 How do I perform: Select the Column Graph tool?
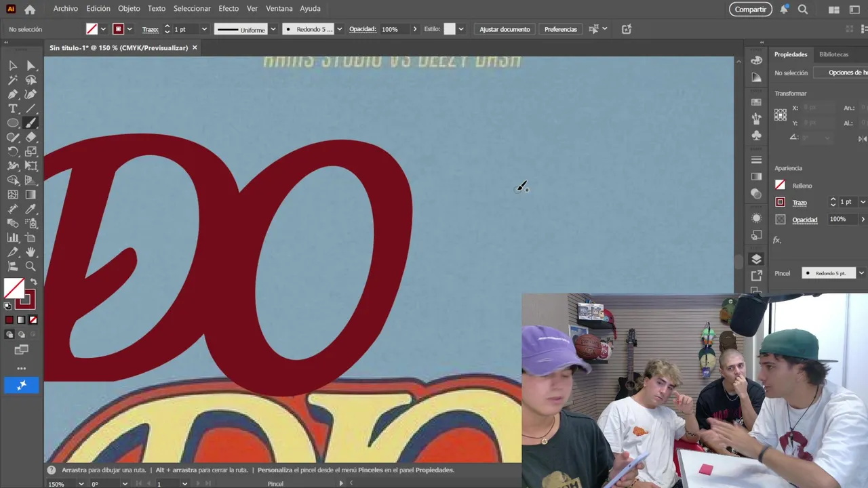(13, 237)
